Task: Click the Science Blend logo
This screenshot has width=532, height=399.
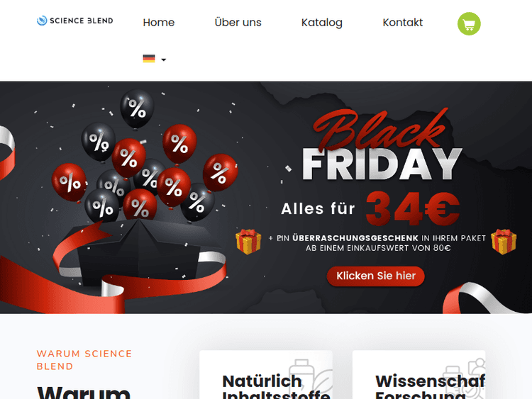Action: pyautogui.click(x=74, y=21)
